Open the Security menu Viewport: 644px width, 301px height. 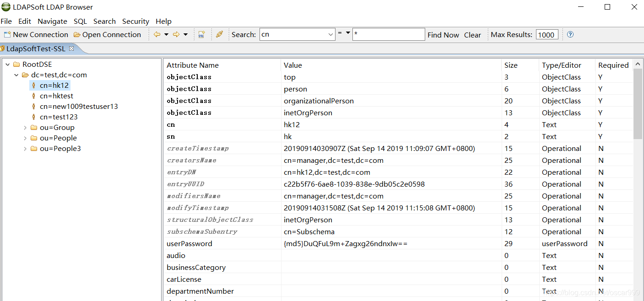pos(135,21)
